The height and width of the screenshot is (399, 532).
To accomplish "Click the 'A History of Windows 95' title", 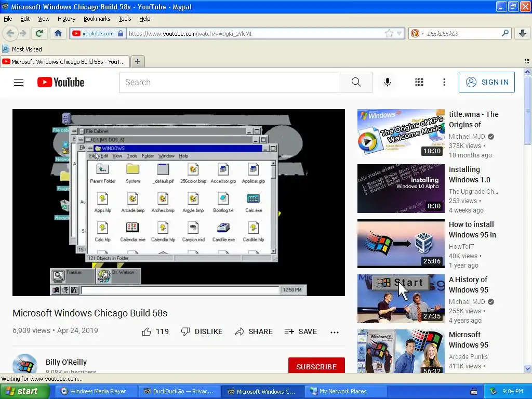I will 469,285.
